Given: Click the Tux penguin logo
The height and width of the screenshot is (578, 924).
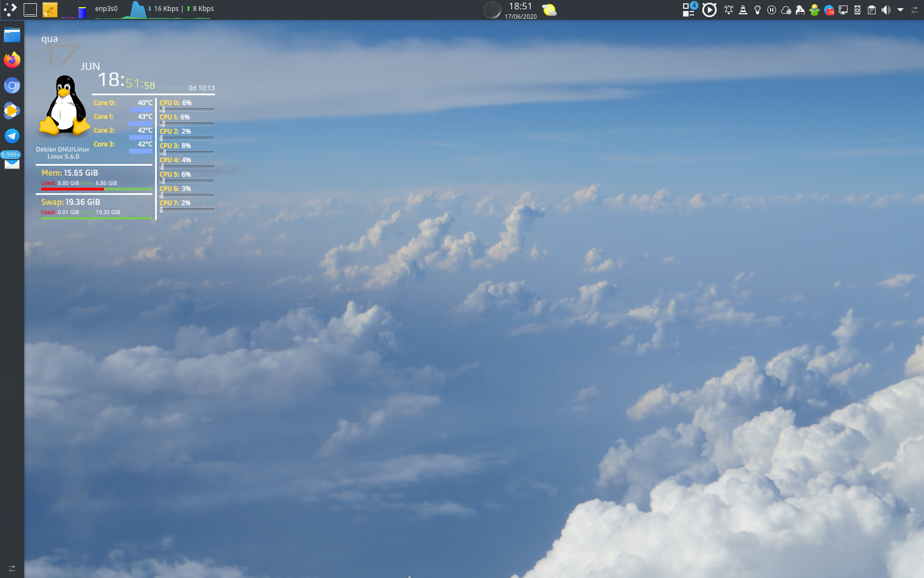Looking at the screenshot, I should (64, 106).
